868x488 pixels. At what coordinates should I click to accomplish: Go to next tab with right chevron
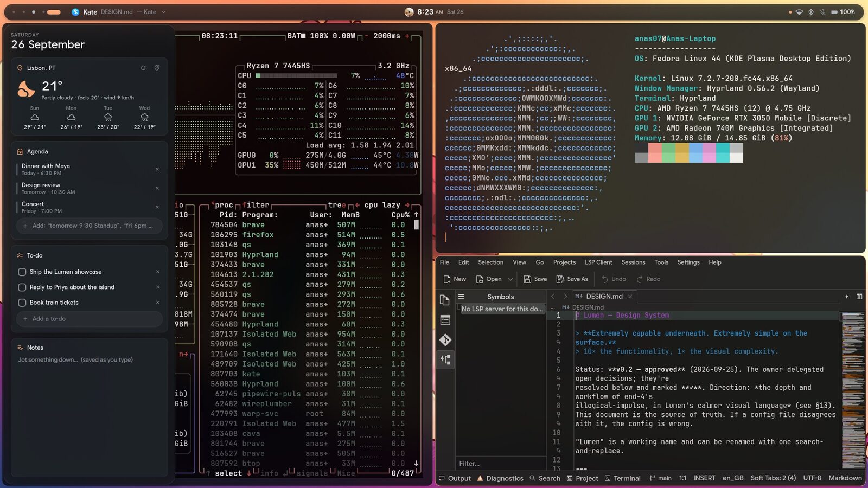coord(565,296)
